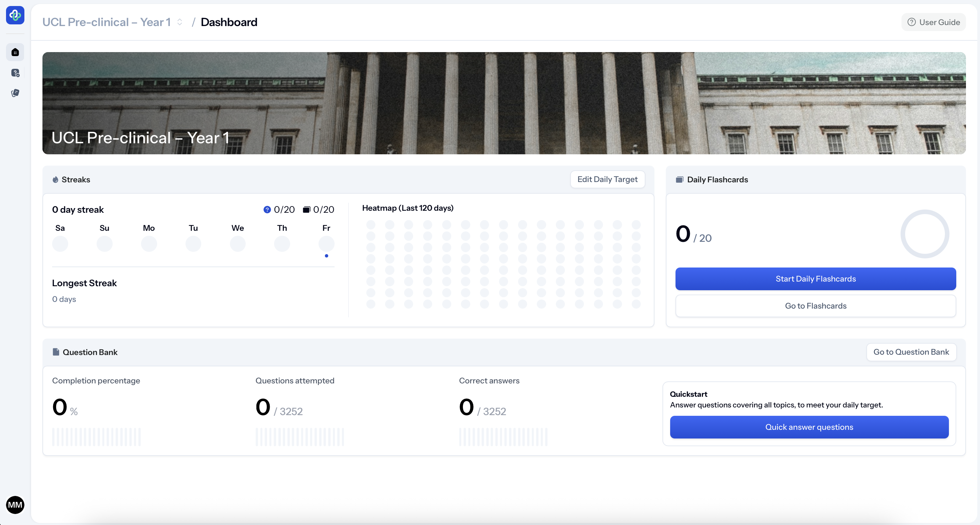Click the document icon beside Question Bank
The width and height of the screenshot is (980, 525).
tap(56, 352)
